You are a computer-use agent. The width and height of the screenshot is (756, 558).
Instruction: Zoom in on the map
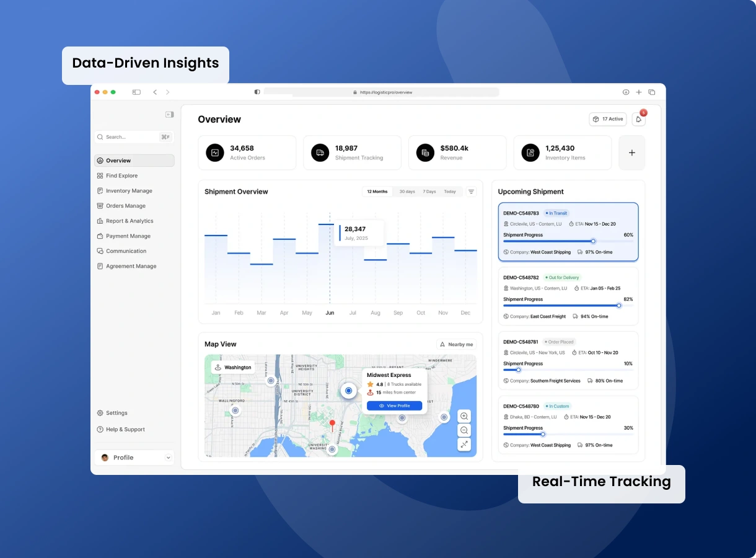point(464,416)
